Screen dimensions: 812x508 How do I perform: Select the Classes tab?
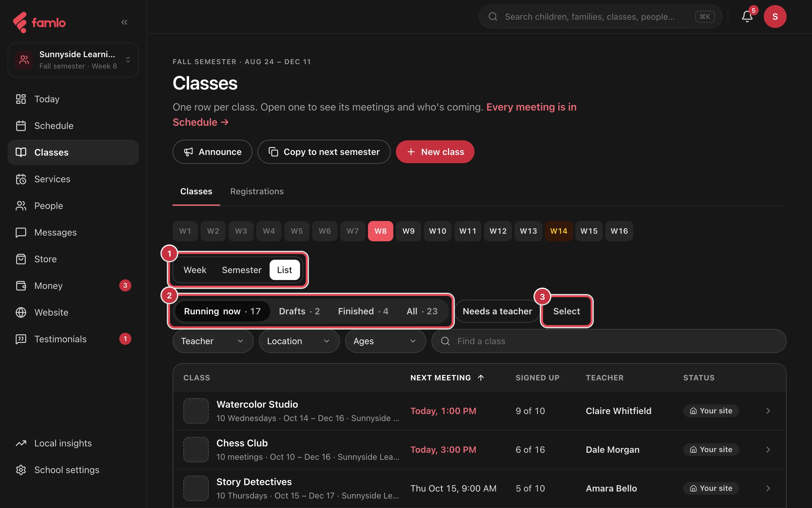tap(196, 191)
